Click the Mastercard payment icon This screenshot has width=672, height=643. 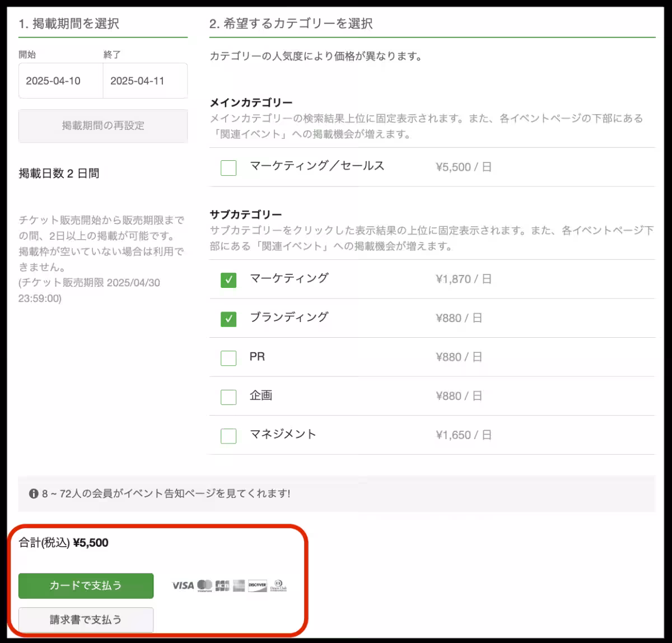pyautogui.click(x=204, y=585)
